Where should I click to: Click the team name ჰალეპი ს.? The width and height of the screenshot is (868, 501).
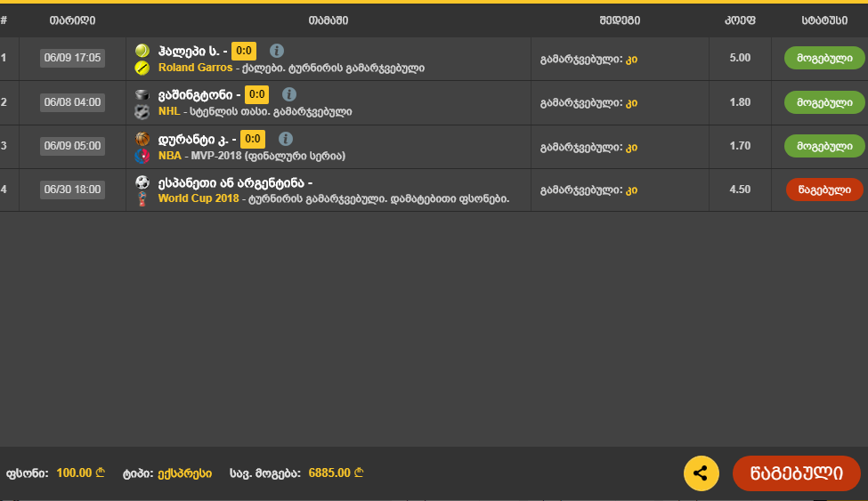[189, 52]
